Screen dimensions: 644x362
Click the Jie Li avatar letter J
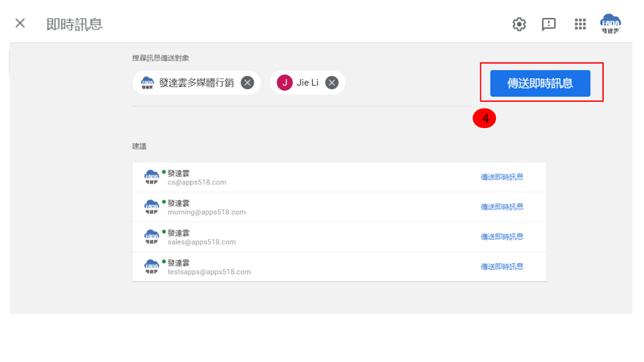[285, 83]
